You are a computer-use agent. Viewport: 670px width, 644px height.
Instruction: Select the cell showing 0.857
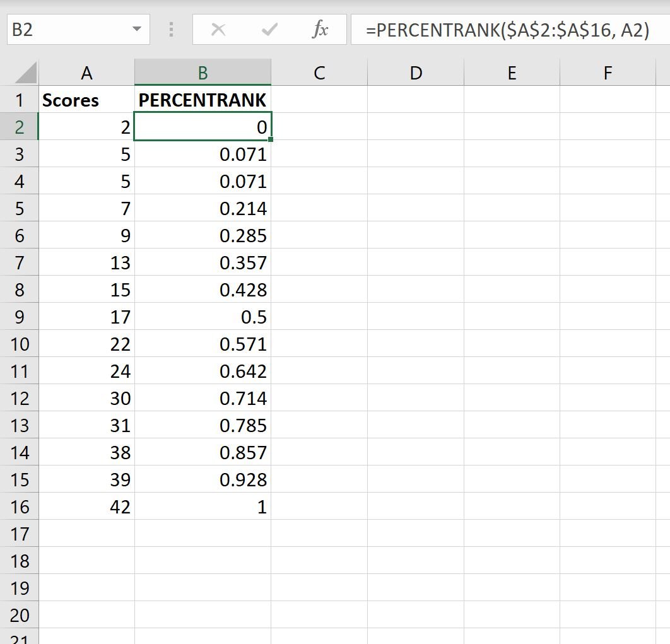pyautogui.click(x=203, y=452)
